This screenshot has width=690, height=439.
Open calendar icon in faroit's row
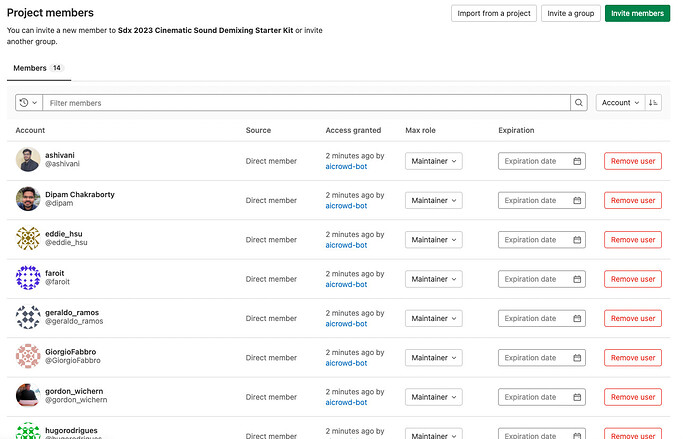click(577, 279)
